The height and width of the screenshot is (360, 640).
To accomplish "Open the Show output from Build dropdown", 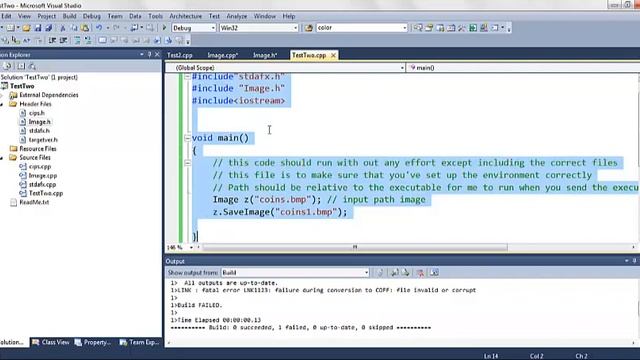I will click(366, 273).
